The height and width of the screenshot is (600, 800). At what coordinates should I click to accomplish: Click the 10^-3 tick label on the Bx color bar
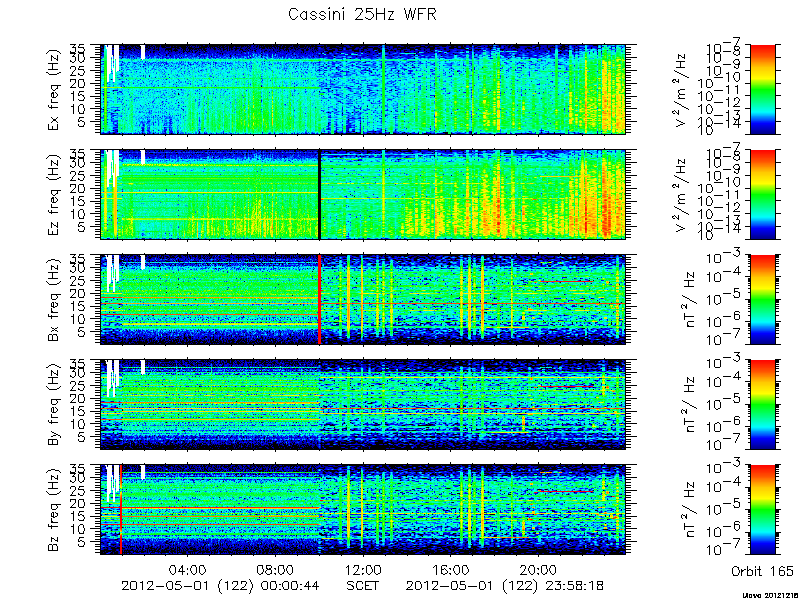(724, 258)
